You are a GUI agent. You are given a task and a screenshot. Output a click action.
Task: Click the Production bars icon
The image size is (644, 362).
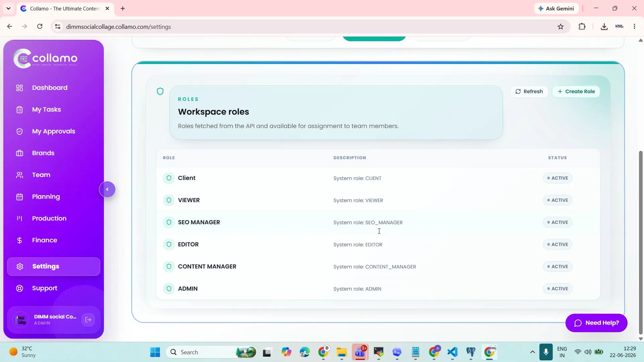click(19, 219)
